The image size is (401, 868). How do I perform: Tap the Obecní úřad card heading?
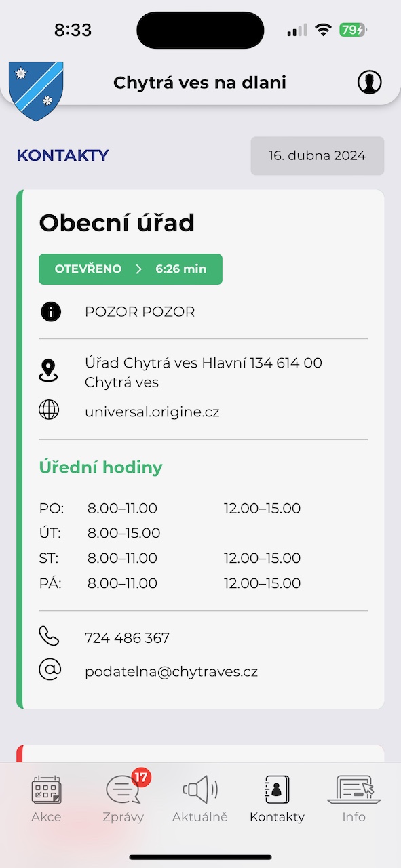click(x=117, y=223)
